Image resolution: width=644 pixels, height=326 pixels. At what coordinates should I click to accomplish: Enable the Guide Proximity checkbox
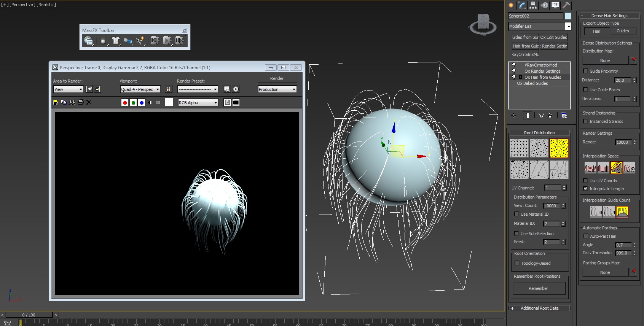[586, 71]
